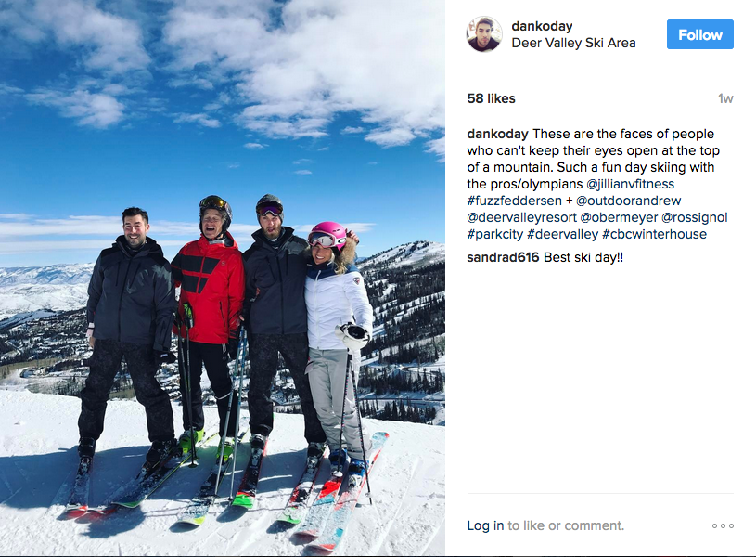Click dankoday name in the caption
The image size is (756, 557).
497,134
